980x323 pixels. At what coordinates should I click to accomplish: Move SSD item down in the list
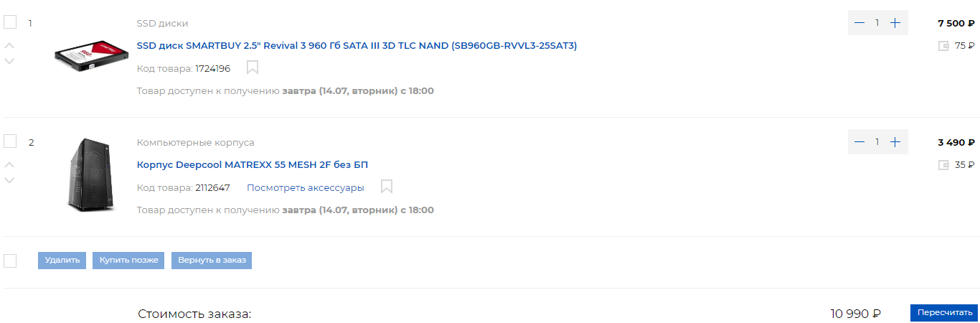(x=9, y=61)
